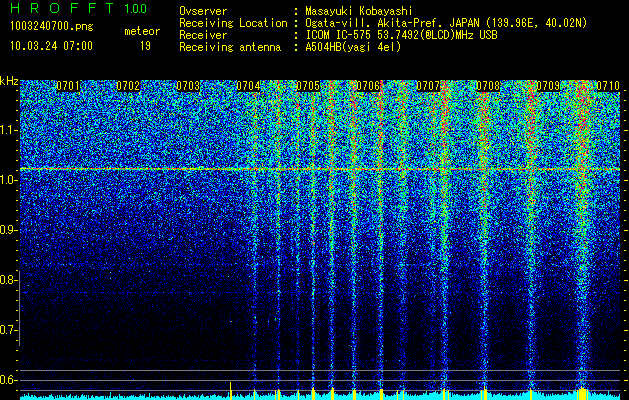Click the A504HB(yagi 4el) antenna text
Image resolution: width=629 pixels, height=400 pixels.
(x=353, y=47)
